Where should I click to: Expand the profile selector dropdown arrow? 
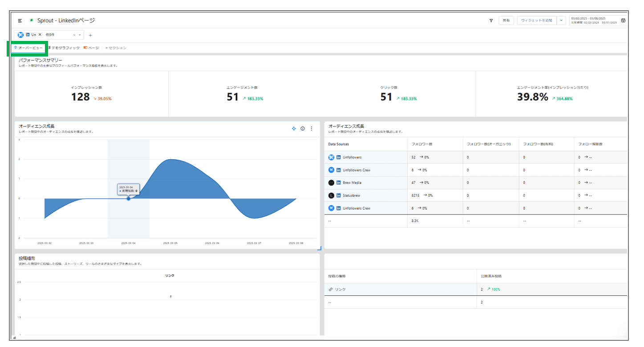[80, 35]
